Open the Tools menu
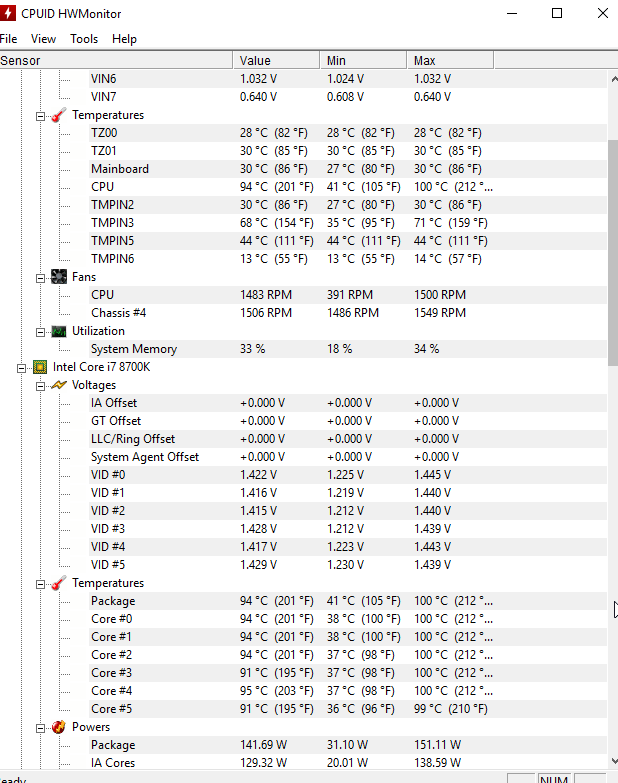This screenshot has width=618, height=783. [84, 39]
